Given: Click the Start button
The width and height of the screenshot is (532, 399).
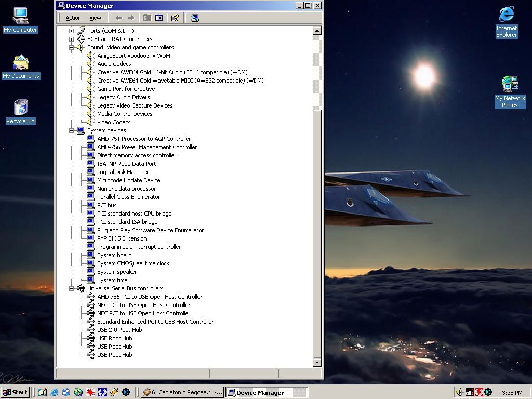Looking at the screenshot, I should (15, 392).
